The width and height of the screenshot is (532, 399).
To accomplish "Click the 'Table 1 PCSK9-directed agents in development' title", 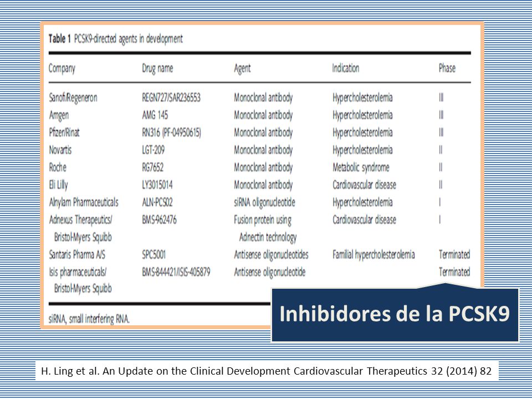I will pos(116,39).
